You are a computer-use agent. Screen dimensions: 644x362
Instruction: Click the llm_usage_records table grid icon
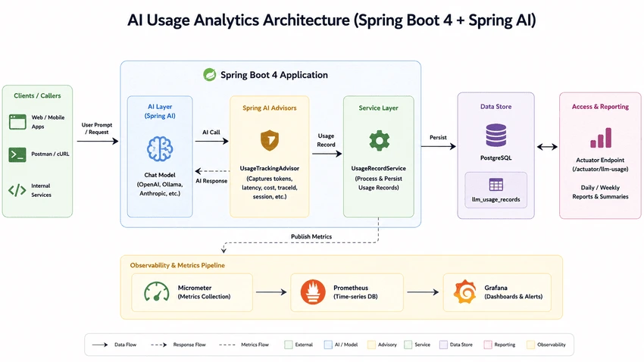coord(496,185)
